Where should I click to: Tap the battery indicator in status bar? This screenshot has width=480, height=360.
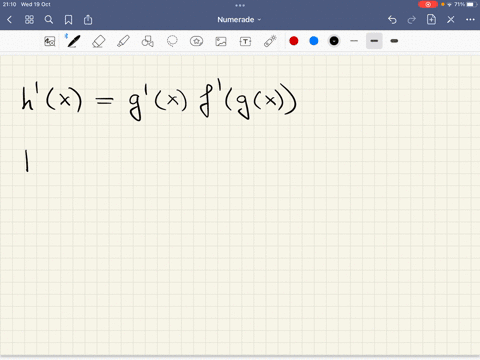(x=471, y=4)
